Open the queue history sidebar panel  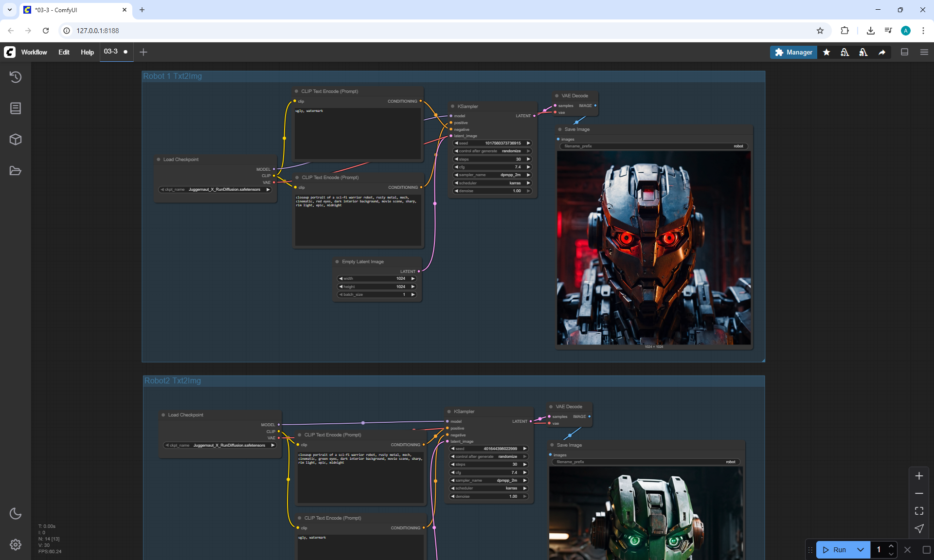coord(16,77)
